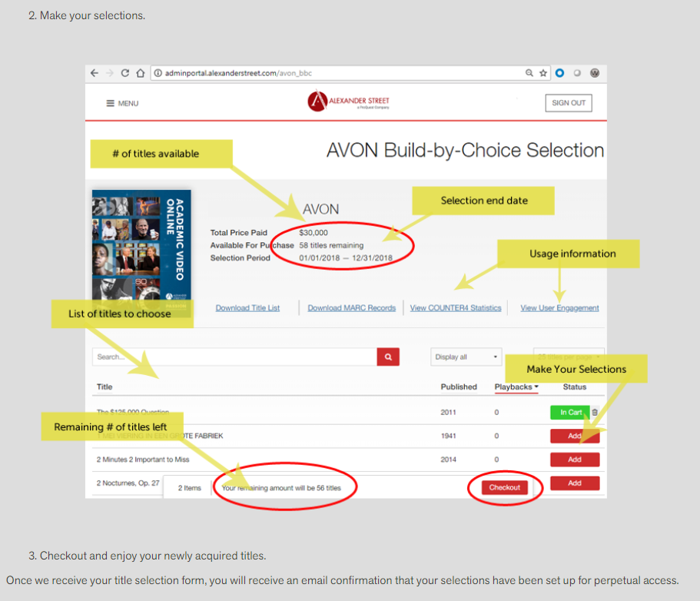Toggle the green In Cart button
This screenshot has width=700, height=601.
pos(570,413)
